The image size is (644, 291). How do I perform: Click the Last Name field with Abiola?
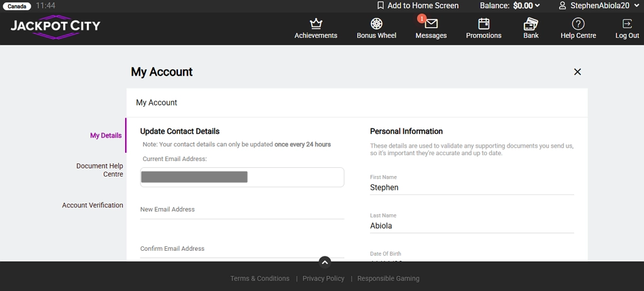pyautogui.click(x=472, y=226)
